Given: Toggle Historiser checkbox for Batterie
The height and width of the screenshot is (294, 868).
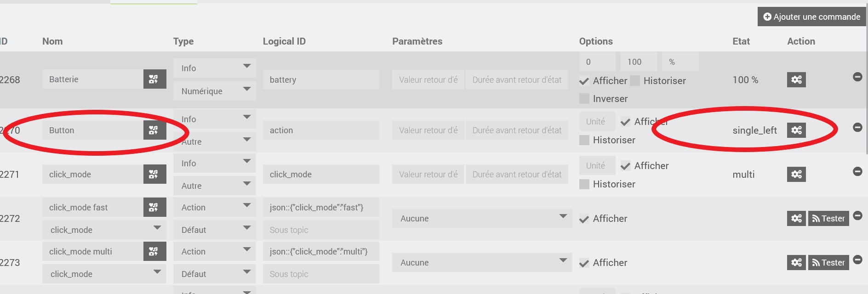Looking at the screenshot, I should 635,81.
